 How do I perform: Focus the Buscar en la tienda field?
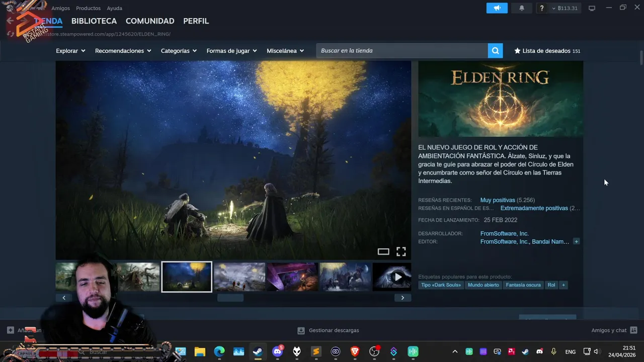[402, 51]
